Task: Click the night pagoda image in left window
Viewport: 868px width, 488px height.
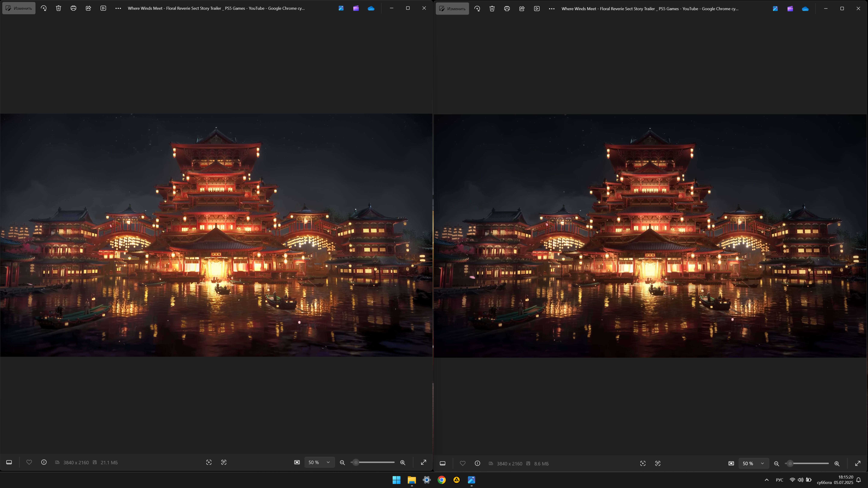Action: [x=216, y=235]
